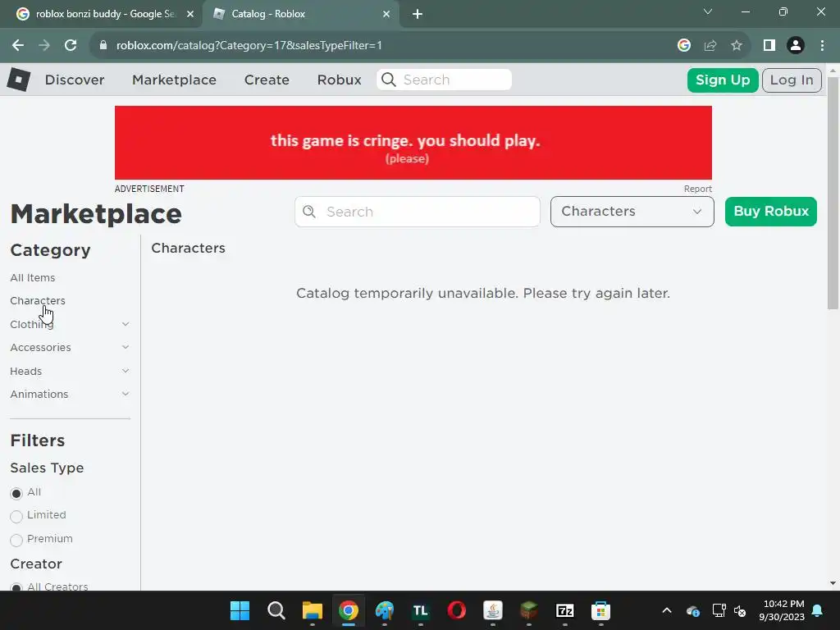Select Limited sales type radio
The width and height of the screenshot is (840, 630).
[x=16, y=517]
